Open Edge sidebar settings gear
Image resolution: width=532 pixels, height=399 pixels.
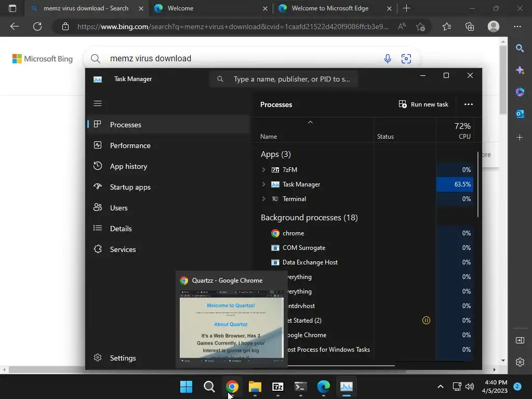520,362
